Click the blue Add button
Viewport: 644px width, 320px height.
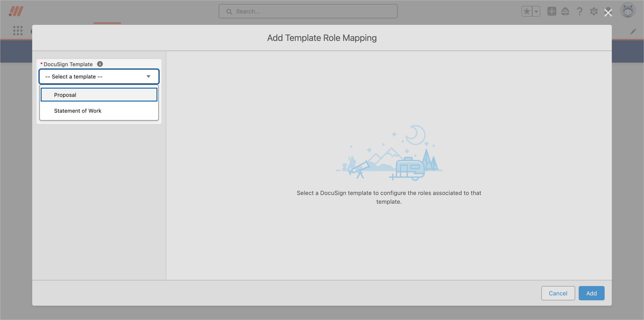pyautogui.click(x=591, y=293)
